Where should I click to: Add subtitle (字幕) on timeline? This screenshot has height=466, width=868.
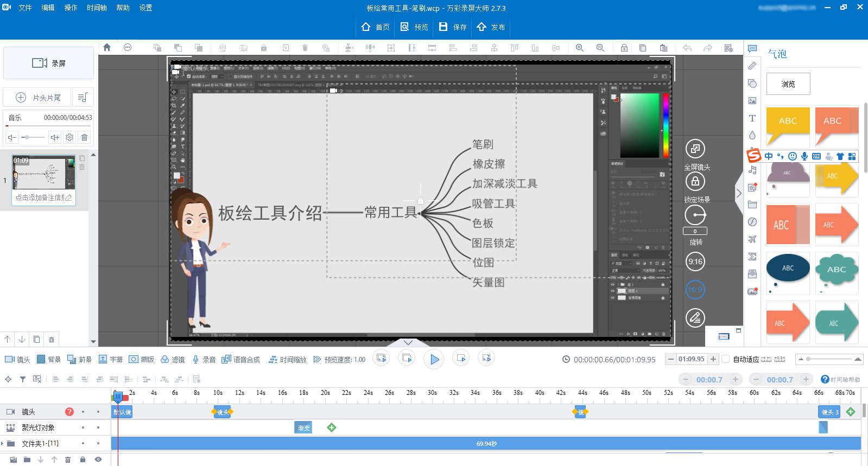[111, 360]
